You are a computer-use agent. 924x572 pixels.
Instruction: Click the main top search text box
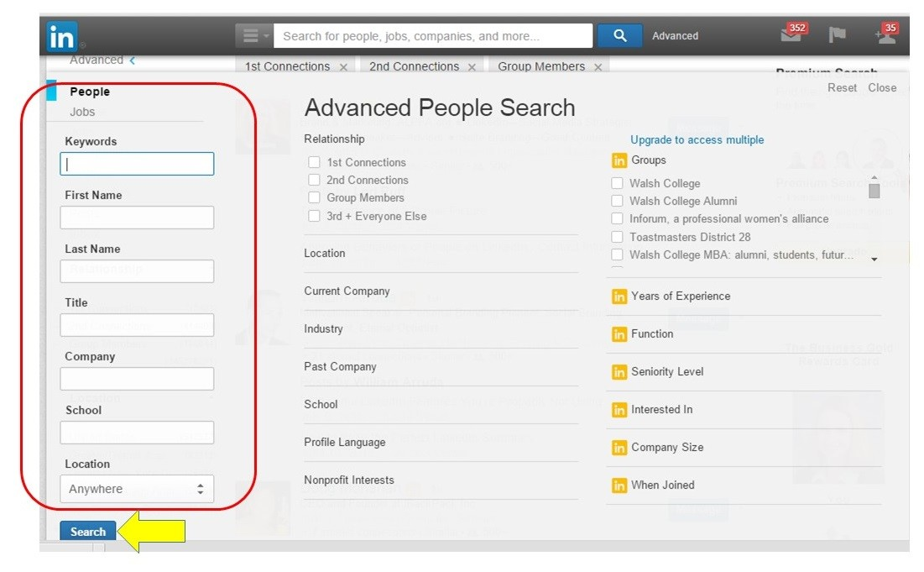pyautogui.click(x=433, y=36)
